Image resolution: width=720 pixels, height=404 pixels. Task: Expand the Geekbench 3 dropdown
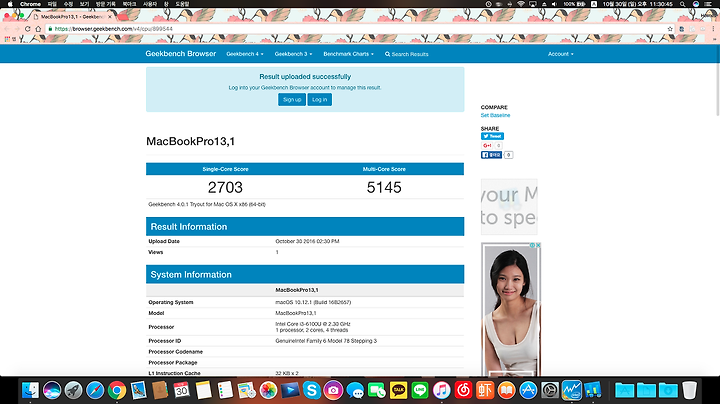click(293, 54)
